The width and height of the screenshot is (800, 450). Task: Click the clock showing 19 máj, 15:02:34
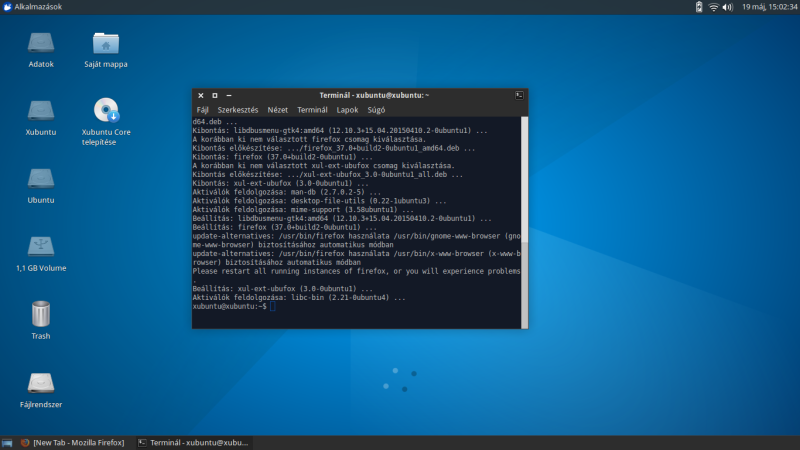pyautogui.click(x=769, y=7)
